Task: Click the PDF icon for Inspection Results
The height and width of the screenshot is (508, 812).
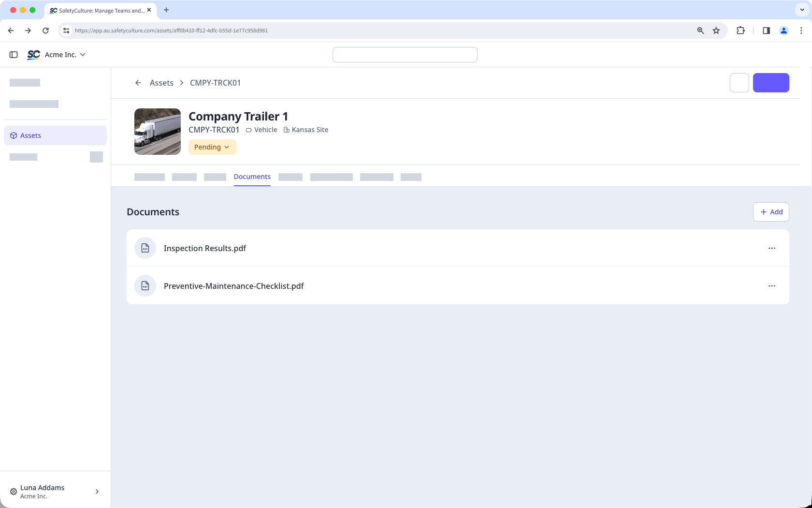Action: (x=145, y=248)
